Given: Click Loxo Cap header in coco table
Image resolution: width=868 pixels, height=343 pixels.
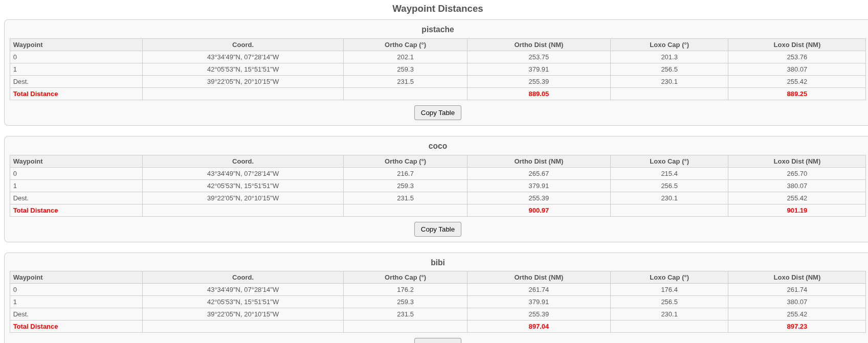Looking at the screenshot, I should click(x=669, y=162).
